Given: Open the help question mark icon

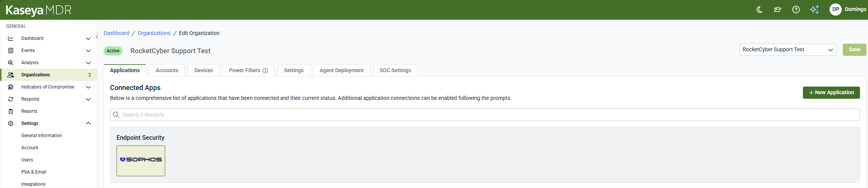Looking at the screenshot, I should tap(796, 9).
